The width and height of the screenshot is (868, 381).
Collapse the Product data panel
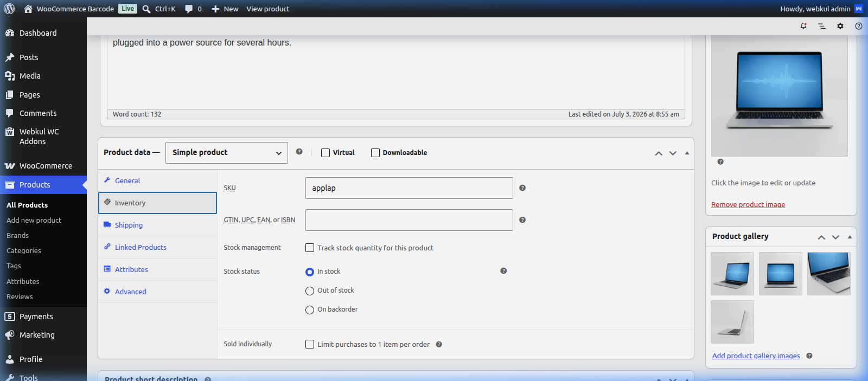[x=687, y=153]
